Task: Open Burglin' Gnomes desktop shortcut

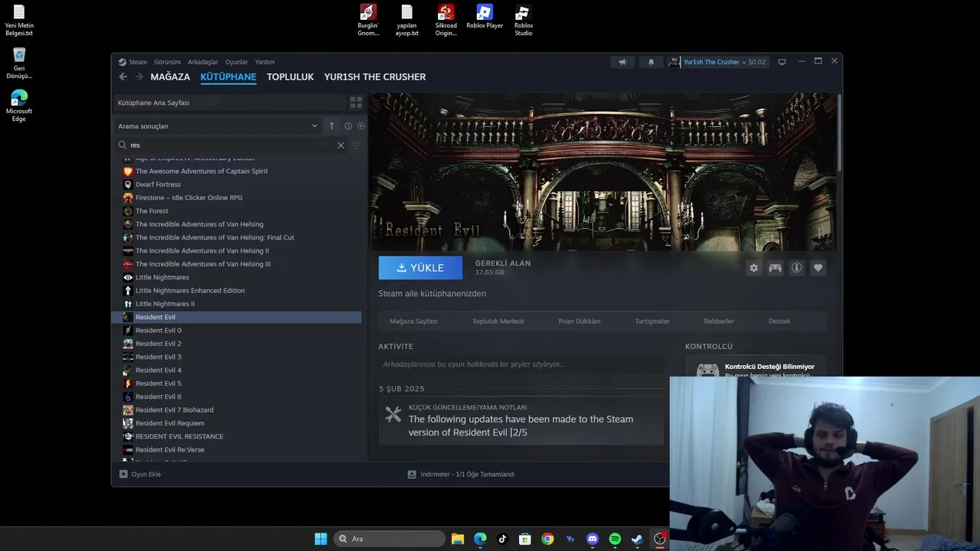Action: [x=368, y=20]
